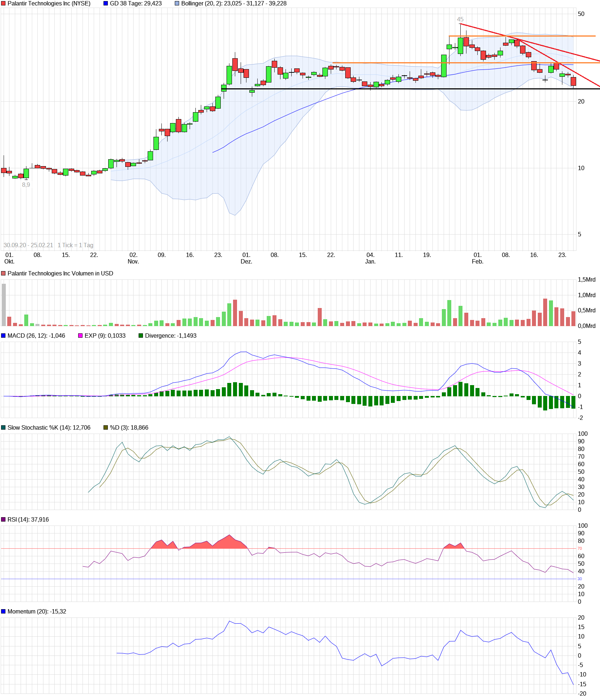Viewport: 600px width, 700px height.
Task: Click the magenta EXP (9) legend swatch
Action: tap(80, 336)
